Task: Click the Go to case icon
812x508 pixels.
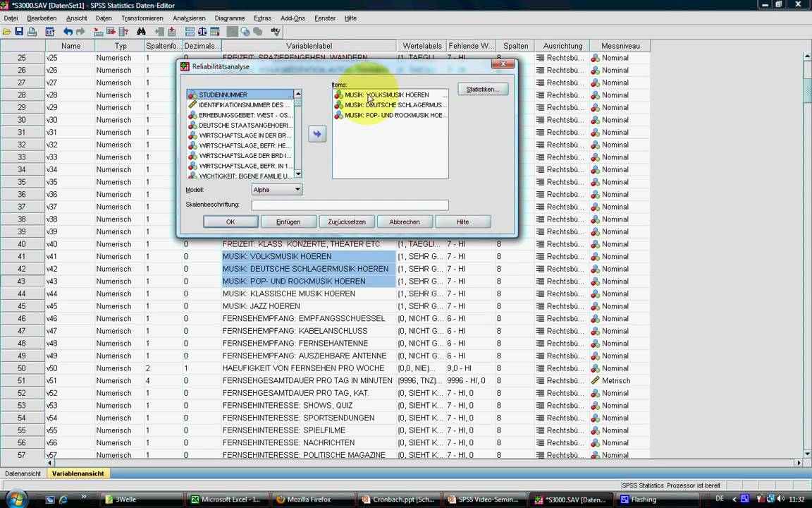Action: tap(99, 32)
